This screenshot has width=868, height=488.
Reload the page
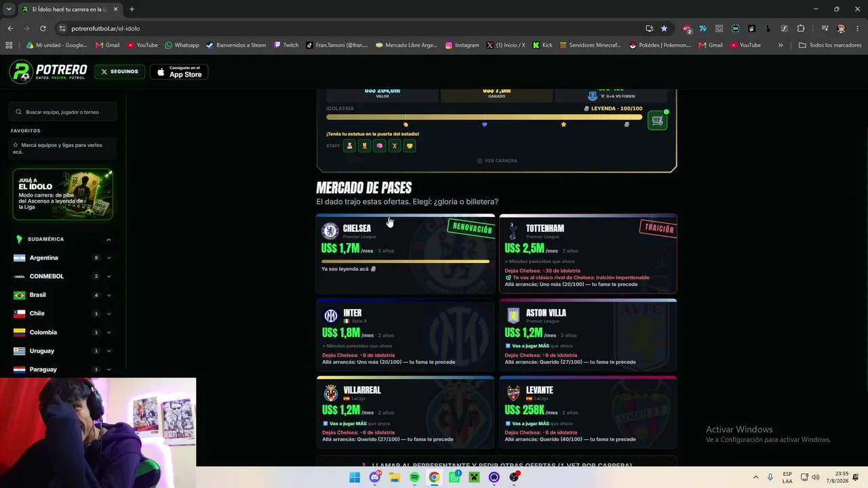click(x=43, y=28)
